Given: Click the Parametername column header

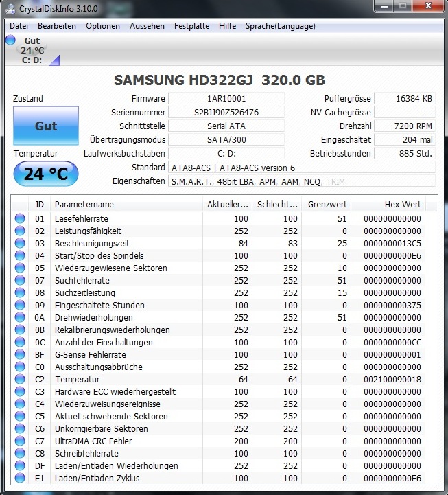Looking at the screenshot, I should coord(126,205).
